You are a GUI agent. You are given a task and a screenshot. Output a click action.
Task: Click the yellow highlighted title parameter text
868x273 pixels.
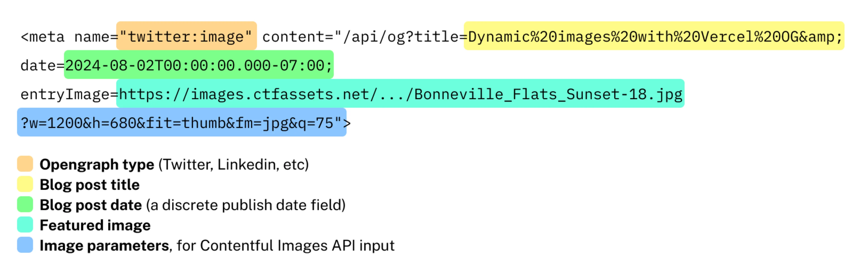click(x=654, y=36)
